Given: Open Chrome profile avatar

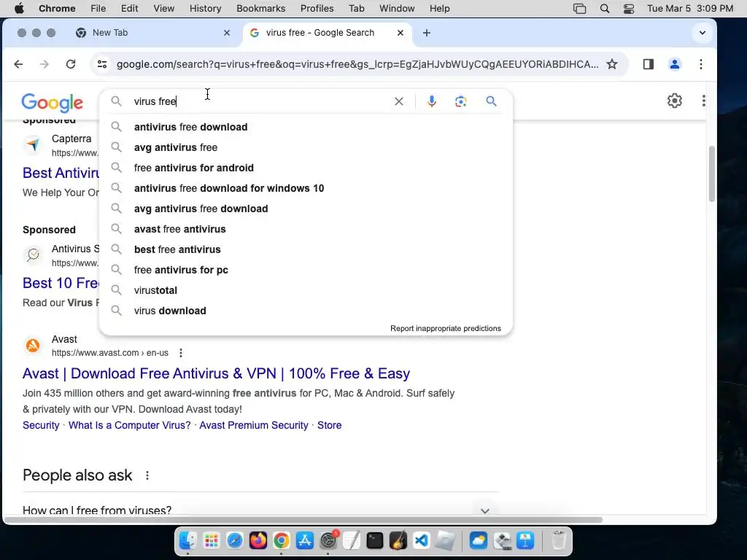Looking at the screenshot, I should coord(675,64).
